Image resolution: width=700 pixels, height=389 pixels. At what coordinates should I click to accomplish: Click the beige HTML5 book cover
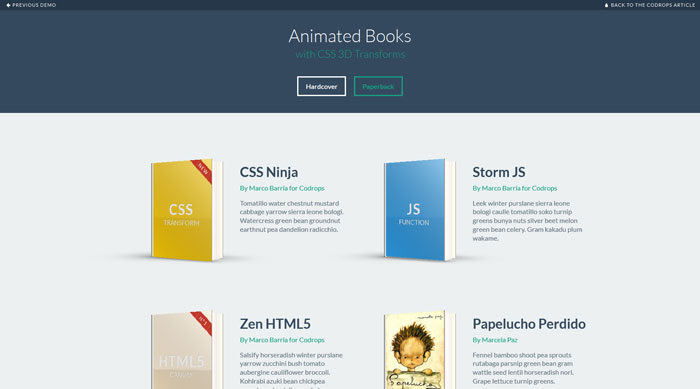tap(182, 351)
